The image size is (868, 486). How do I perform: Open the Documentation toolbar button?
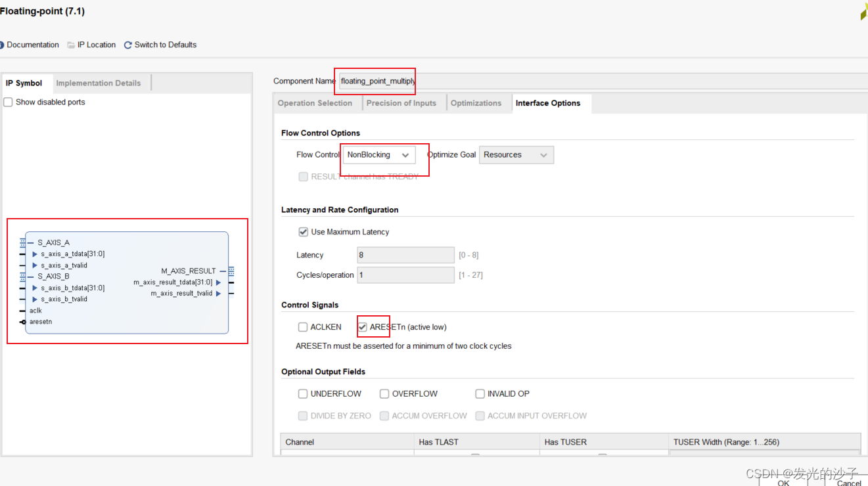click(x=29, y=45)
